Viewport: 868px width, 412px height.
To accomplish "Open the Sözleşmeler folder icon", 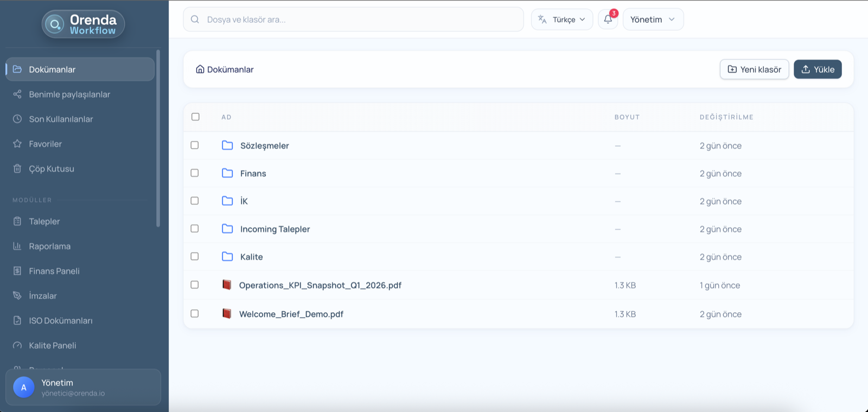I will click(227, 145).
